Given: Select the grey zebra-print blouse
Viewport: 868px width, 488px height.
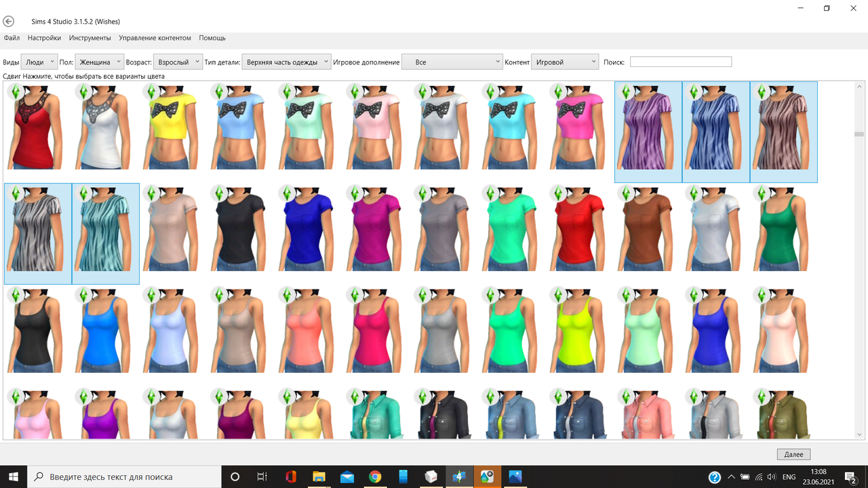Looking at the screenshot, I should pyautogui.click(x=38, y=234).
